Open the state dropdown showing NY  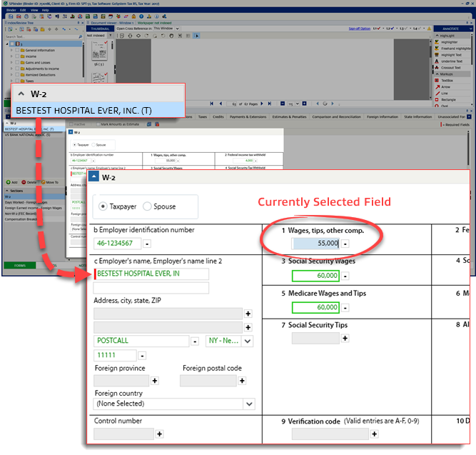click(248, 341)
